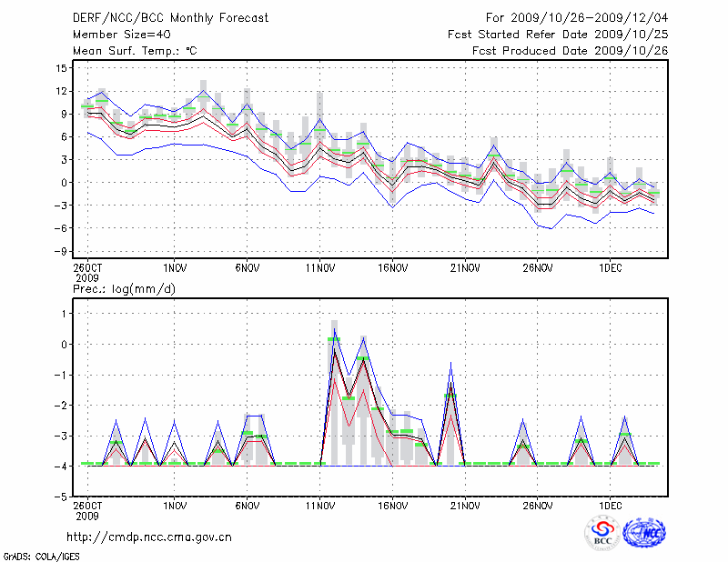This screenshot has height=562, width=728.
Task: Click the GrADS: COLA/IGES credit text
Action: pyautogui.click(x=42, y=555)
